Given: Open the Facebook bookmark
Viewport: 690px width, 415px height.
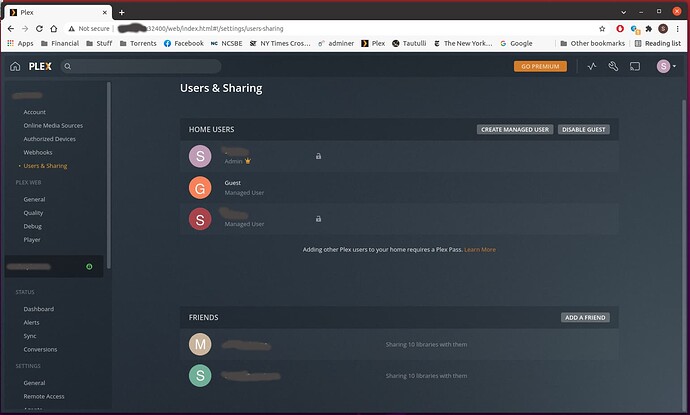Looking at the screenshot, I should tap(184, 43).
